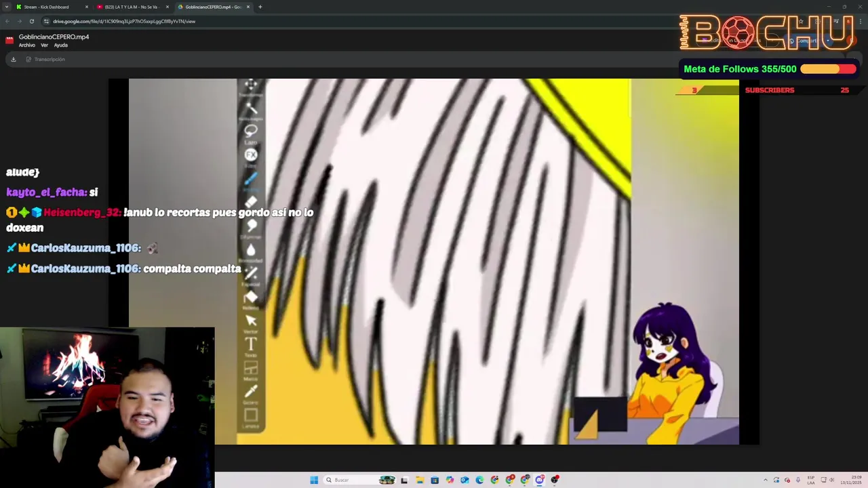Expand the tab search dropdown

pyautogui.click(x=6, y=7)
